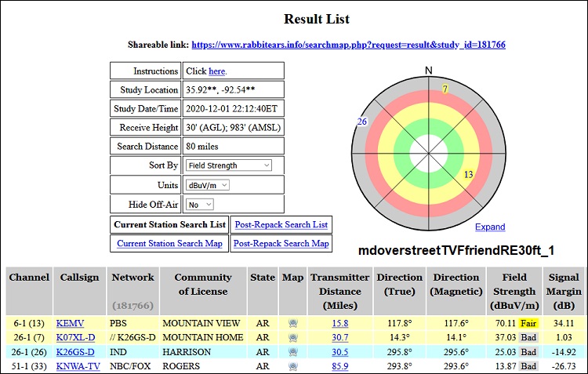The image size is (588, 374).
Task: Open the KEMV callsign link
Action: 70,322
